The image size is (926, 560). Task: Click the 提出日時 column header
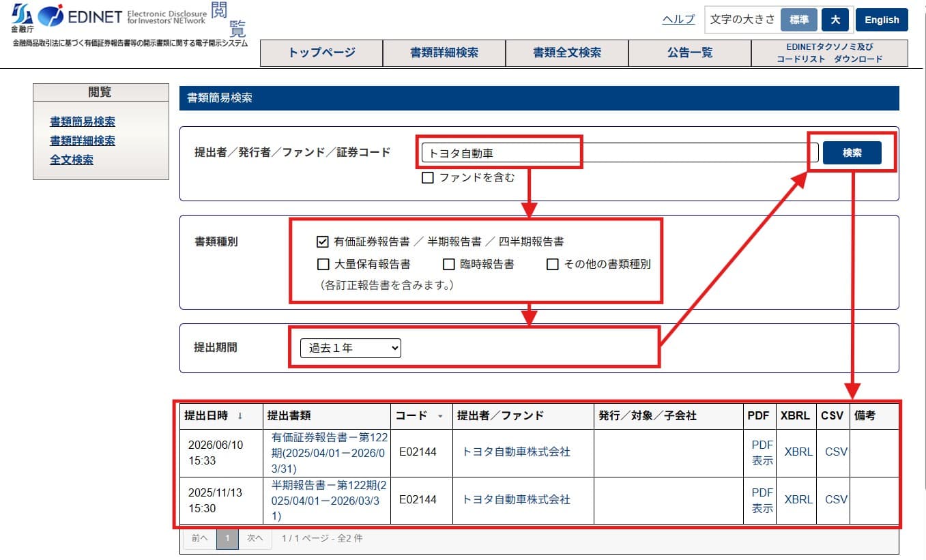click(221, 416)
